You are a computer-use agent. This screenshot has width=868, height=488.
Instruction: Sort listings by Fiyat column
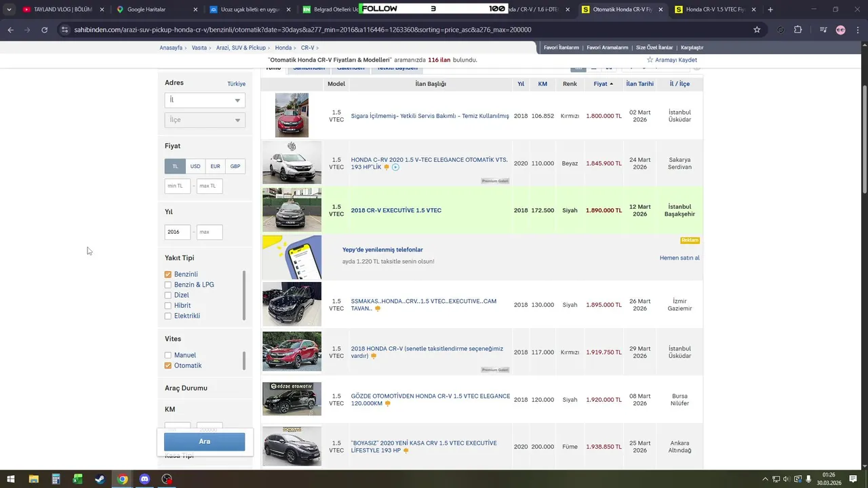(603, 84)
